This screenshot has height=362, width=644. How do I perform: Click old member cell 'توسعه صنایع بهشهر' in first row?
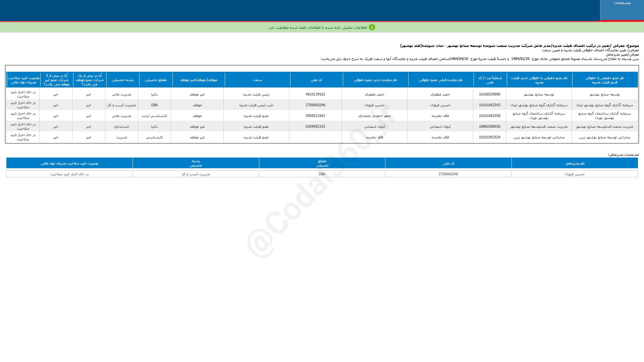(605, 95)
